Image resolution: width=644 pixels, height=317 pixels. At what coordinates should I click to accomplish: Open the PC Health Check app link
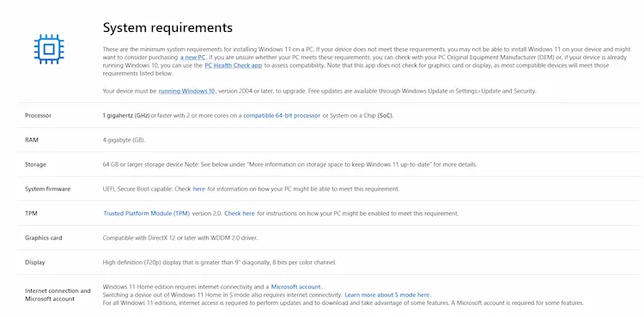click(x=234, y=66)
